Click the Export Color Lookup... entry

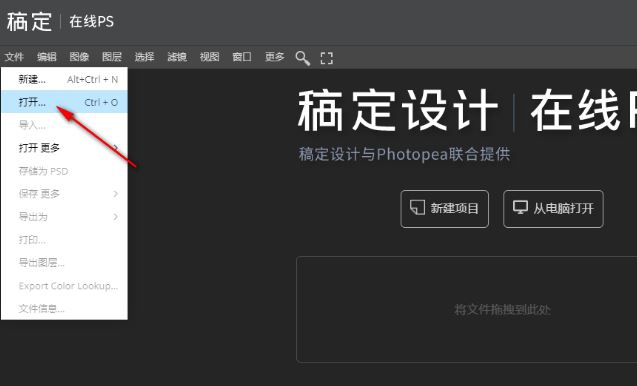coord(64,286)
